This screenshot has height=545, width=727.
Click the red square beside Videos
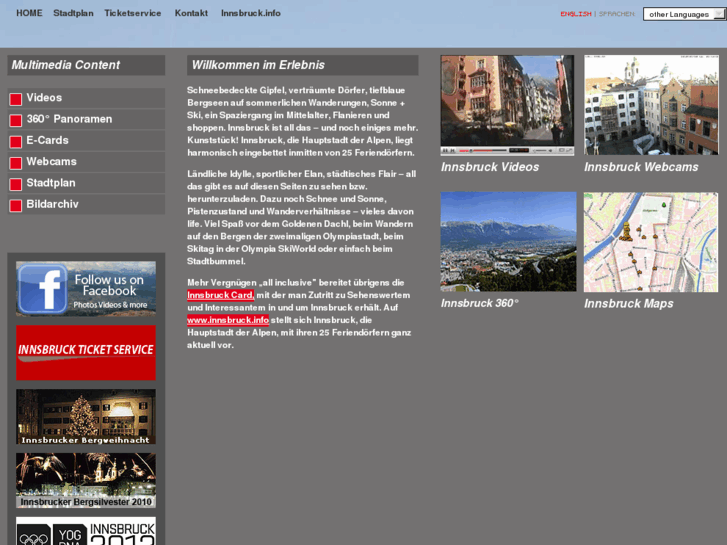[x=16, y=99]
